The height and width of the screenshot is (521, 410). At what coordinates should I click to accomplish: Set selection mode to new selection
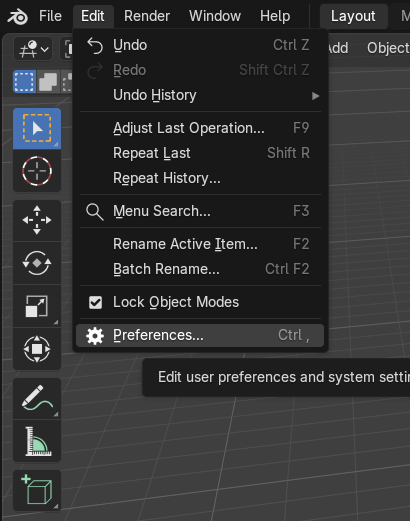[x=25, y=82]
